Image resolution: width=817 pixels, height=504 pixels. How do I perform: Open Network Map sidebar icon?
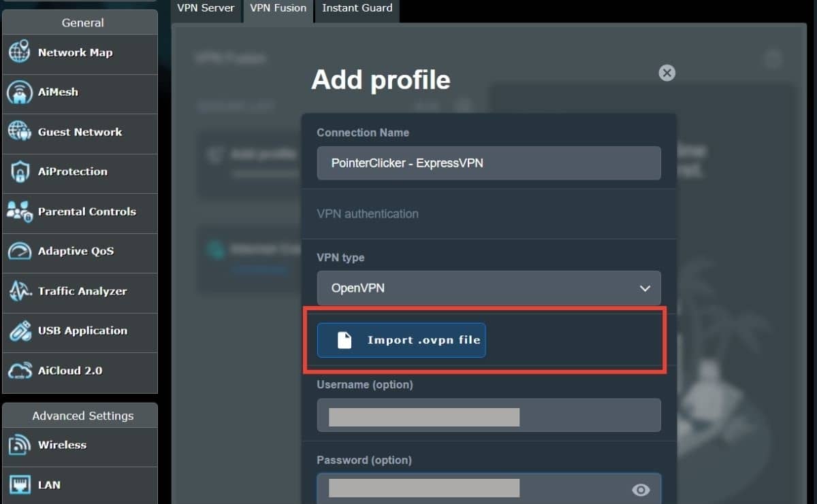[x=19, y=52]
